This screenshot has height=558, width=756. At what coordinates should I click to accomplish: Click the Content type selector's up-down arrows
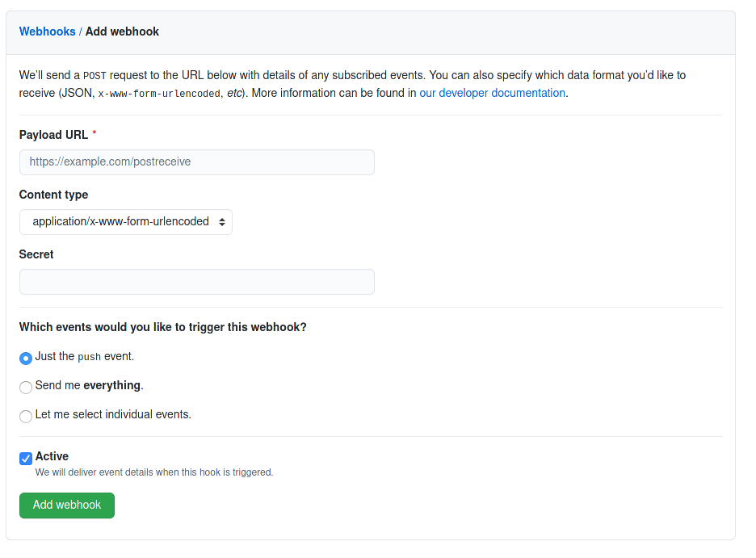pos(222,222)
